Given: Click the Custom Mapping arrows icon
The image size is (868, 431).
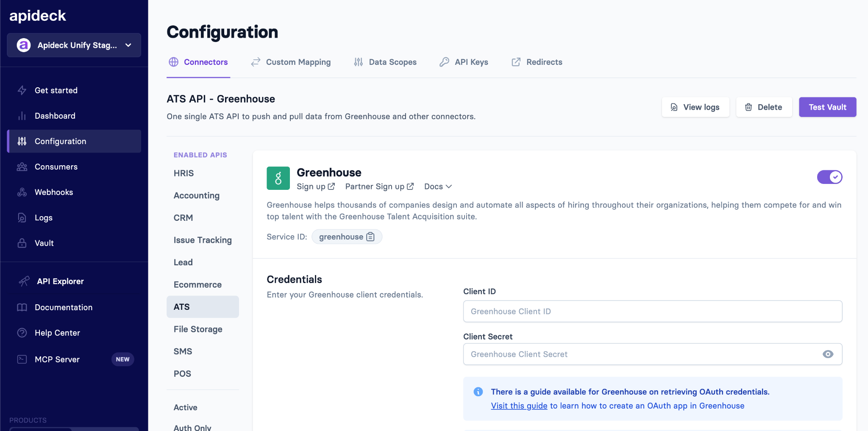Looking at the screenshot, I should tap(256, 62).
